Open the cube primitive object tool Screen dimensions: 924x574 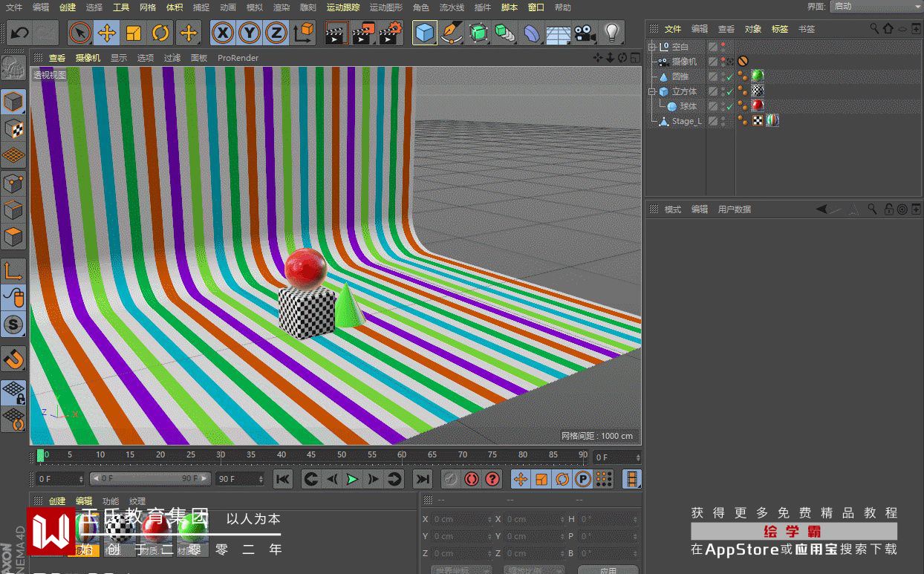(424, 33)
